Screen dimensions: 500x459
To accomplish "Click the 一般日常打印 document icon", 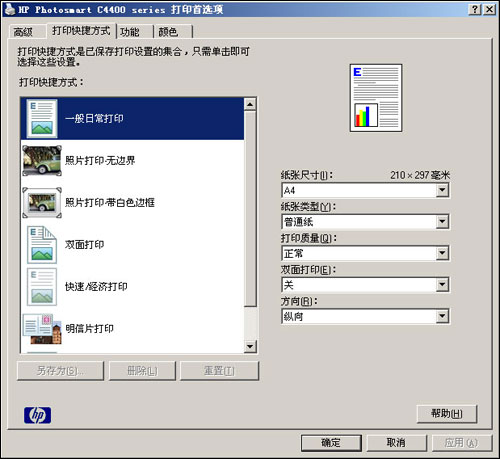I will point(42,119).
